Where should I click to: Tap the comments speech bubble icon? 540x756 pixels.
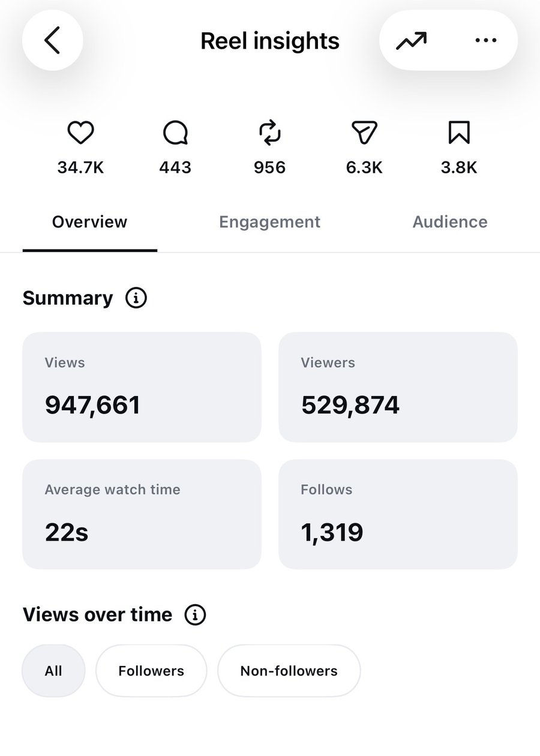tap(175, 133)
